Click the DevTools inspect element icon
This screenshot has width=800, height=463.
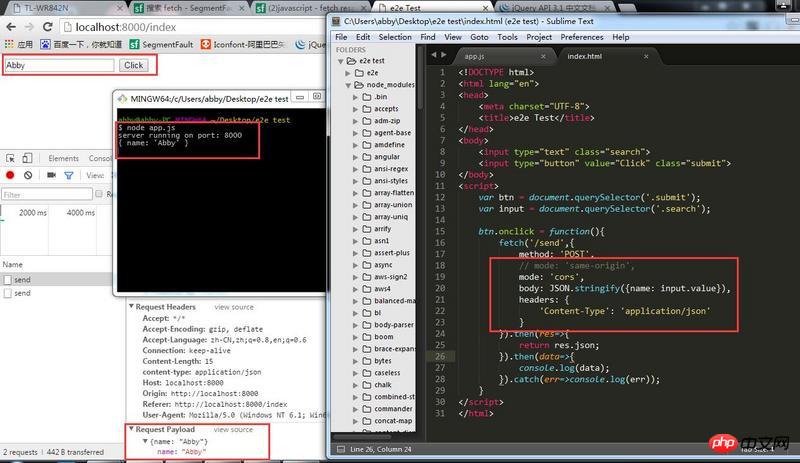(10, 158)
